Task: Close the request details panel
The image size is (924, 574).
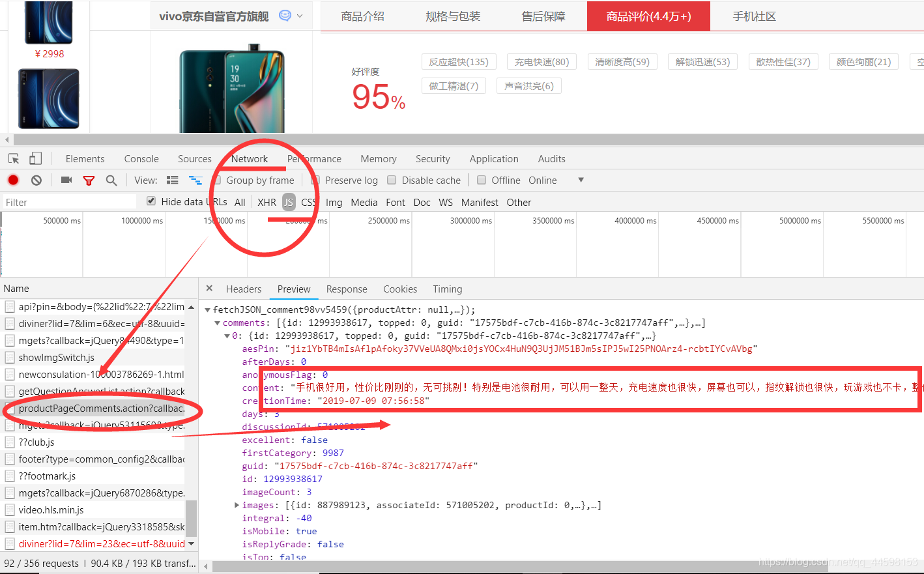Action: tap(209, 288)
